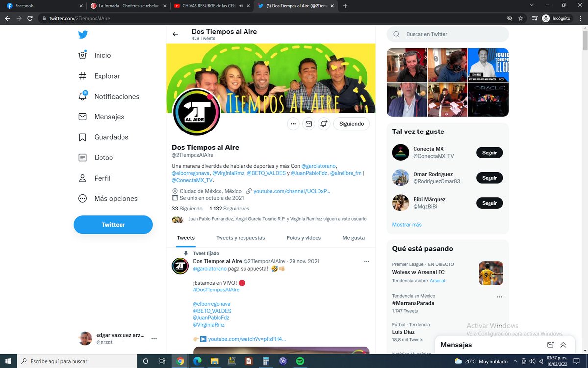Expand Más opciones menu
The height and width of the screenshot is (368, 588).
click(x=108, y=199)
